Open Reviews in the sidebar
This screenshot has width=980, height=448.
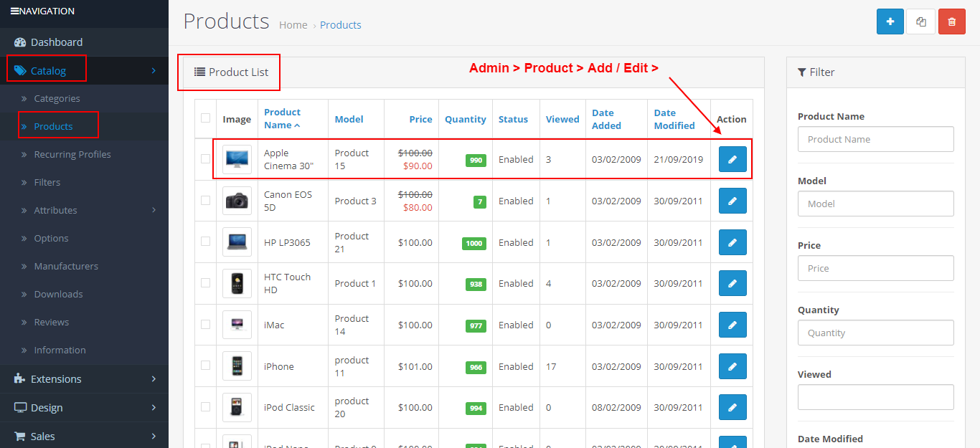coord(52,322)
